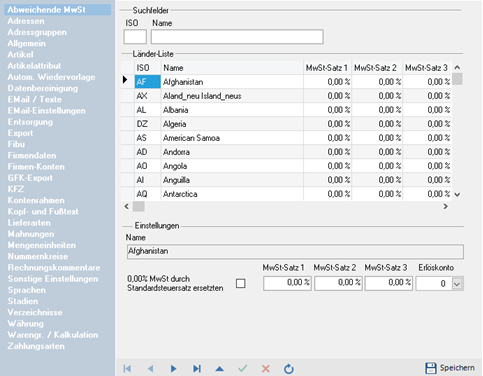The height and width of the screenshot is (376, 483).
Task: Open Artikel settings in sidebar
Action: (20, 55)
